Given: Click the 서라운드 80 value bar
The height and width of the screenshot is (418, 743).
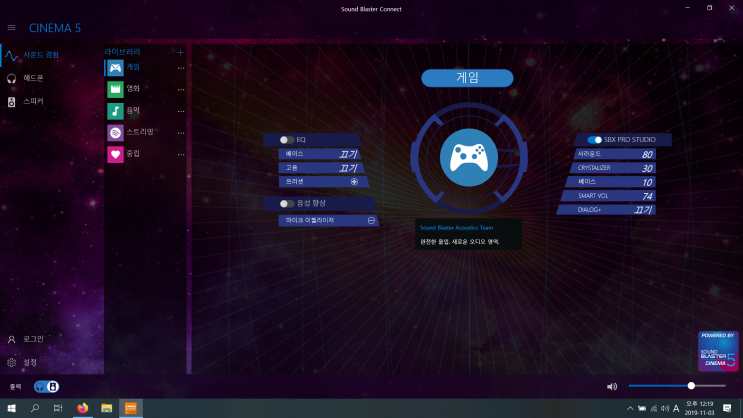Looking at the screenshot, I should 615,154.
